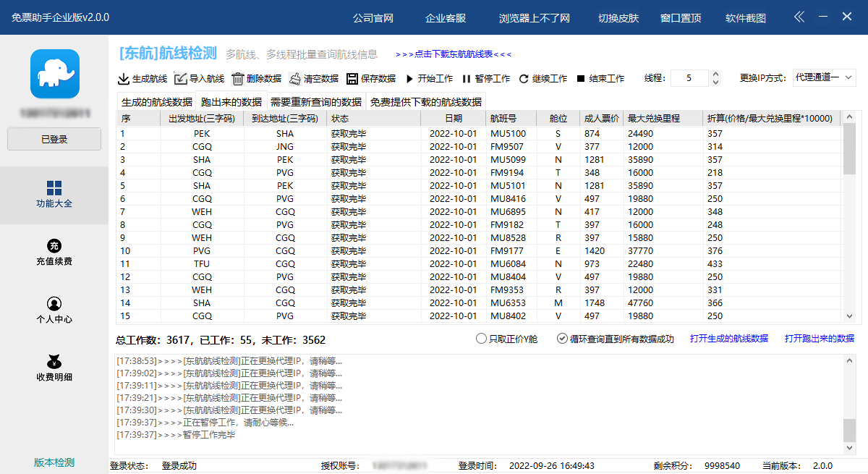Viewport: 868px width, 474px height.
Task: Click the 生成航线 download icon
Action: pos(124,79)
